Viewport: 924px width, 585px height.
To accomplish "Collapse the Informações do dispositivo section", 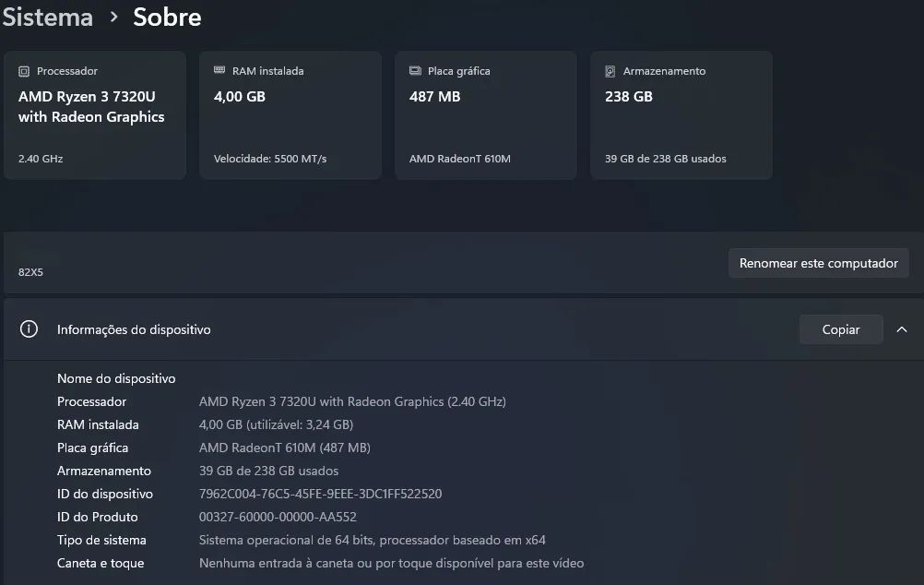I will tap(902, 329).
